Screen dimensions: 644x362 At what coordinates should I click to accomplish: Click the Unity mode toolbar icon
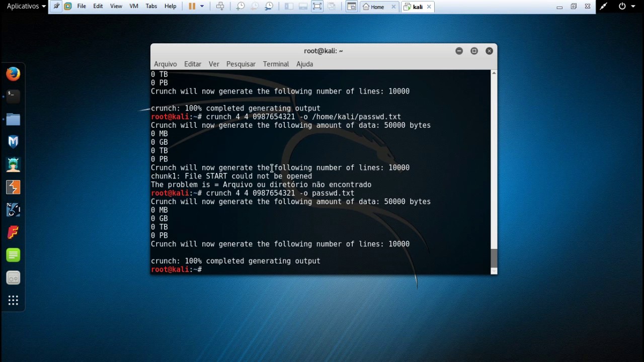332,7
